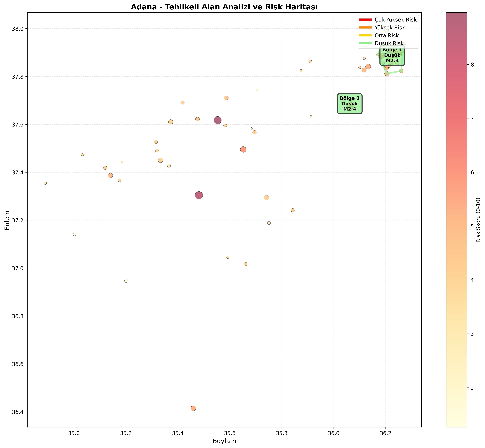Click the x-axis tick label '35.2'
Viewport: 485px width, 448px height.
pos(126,433)
